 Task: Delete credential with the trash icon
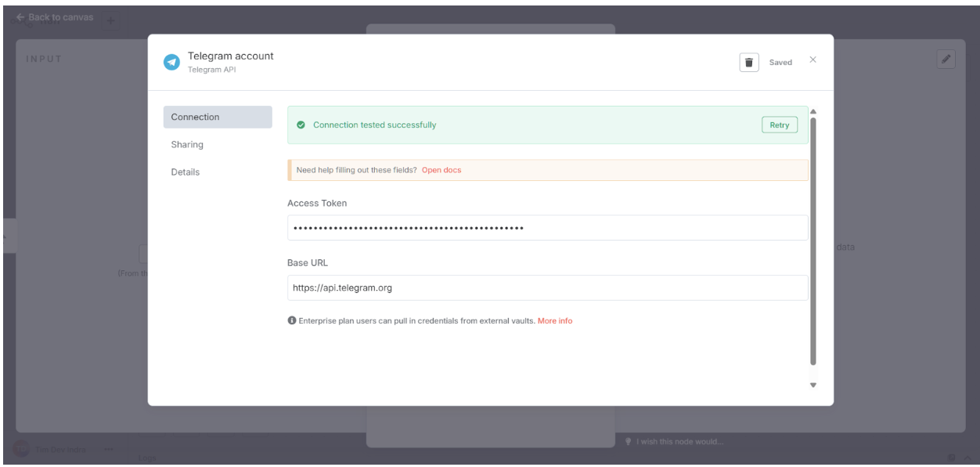[x=749, y=62]
